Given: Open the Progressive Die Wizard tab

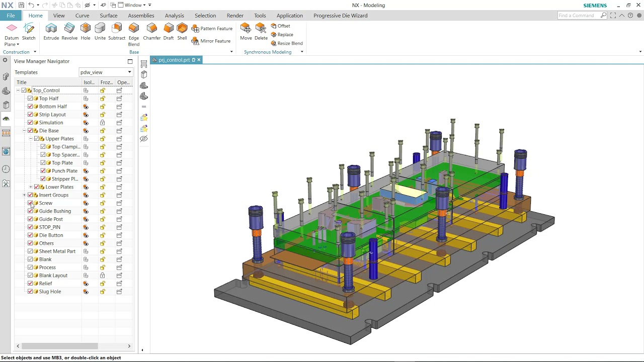Looking at the screenshot, I should pos(340,16).
